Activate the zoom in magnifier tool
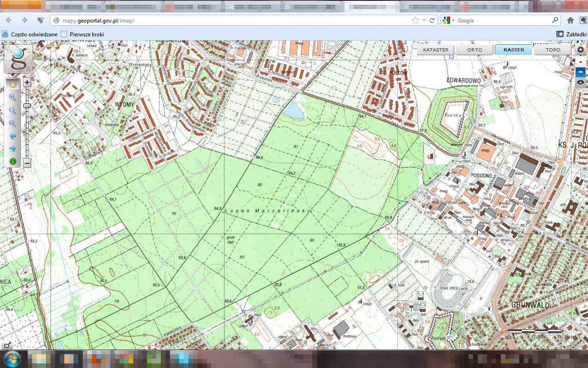The height and width of the screenshot is (368, 588). tap(13, 97)
